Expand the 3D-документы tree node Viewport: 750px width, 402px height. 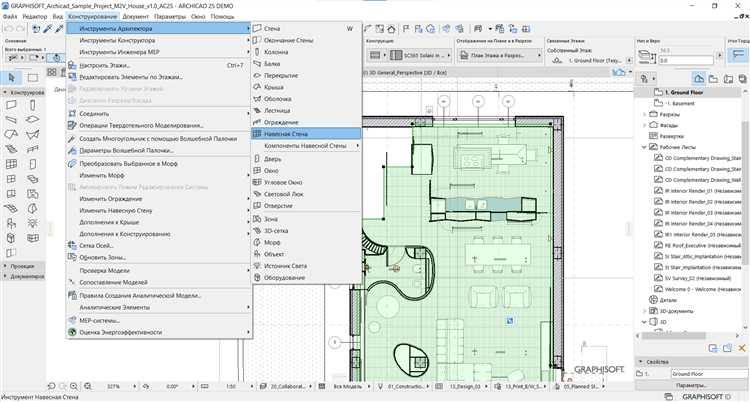click(644, 311)
